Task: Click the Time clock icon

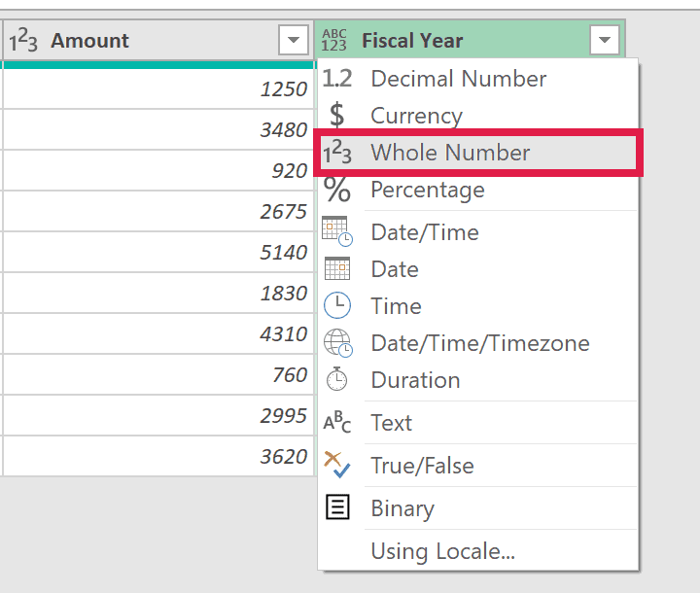Action: click(337, 305)
